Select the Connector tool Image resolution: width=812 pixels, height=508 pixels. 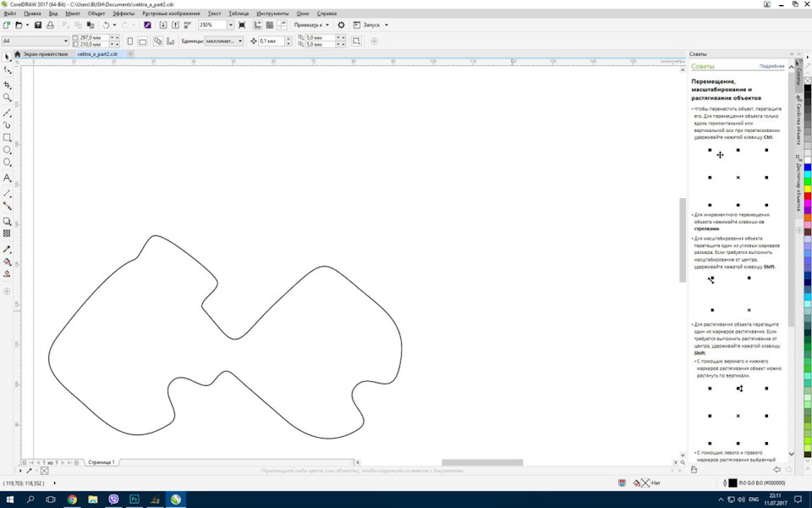pos(7,206)
